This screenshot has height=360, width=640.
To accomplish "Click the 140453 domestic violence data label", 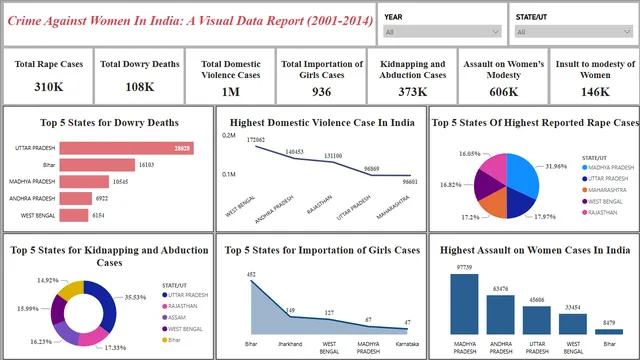I will point(294,152).
